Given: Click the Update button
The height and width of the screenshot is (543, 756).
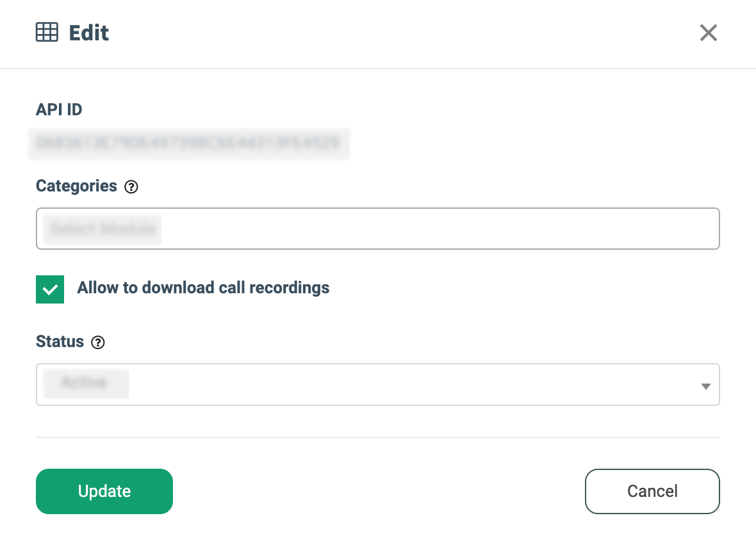Looking at the screenshot, I should 104,491.
